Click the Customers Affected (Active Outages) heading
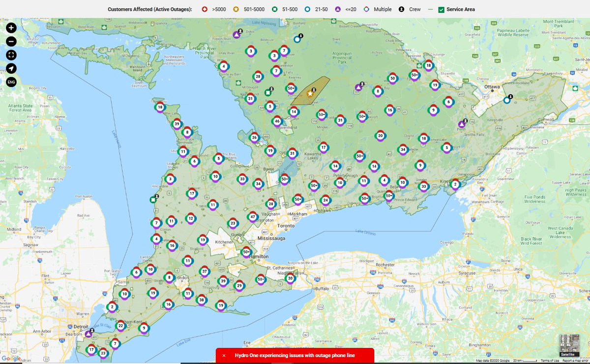 [x=150, y=9]
